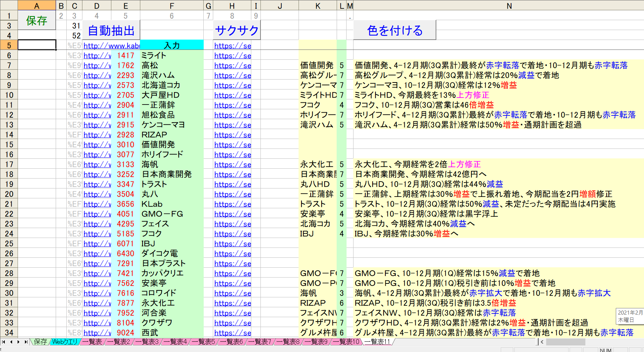Select row 20 header
Screen dimensions: 644x352
[x=9, y=194]
